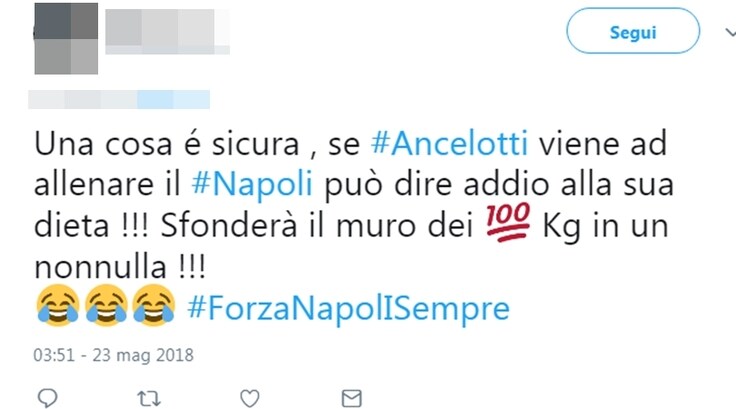Viewport: 736px width, 409px height.
Task: Send via direct message envelope icon
Action: pos(352,398)
